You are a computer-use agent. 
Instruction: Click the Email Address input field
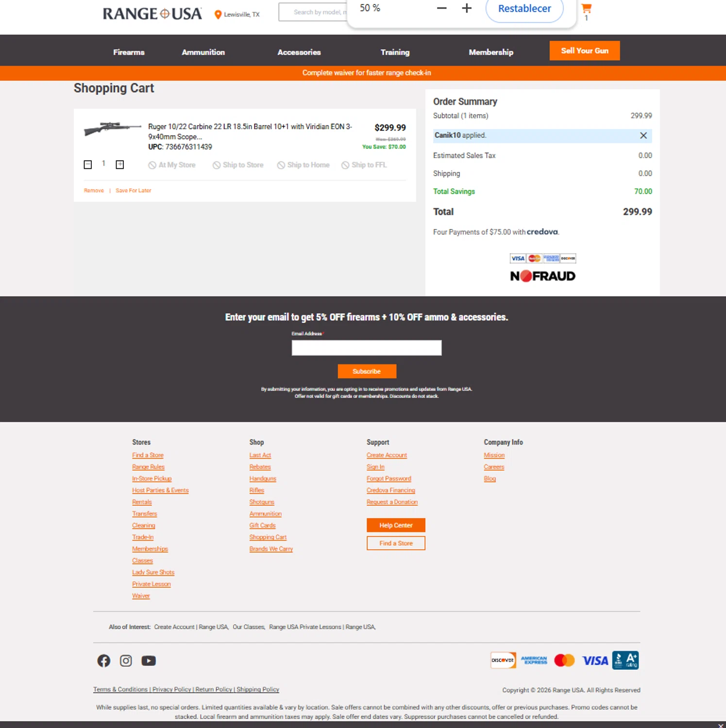367,347
